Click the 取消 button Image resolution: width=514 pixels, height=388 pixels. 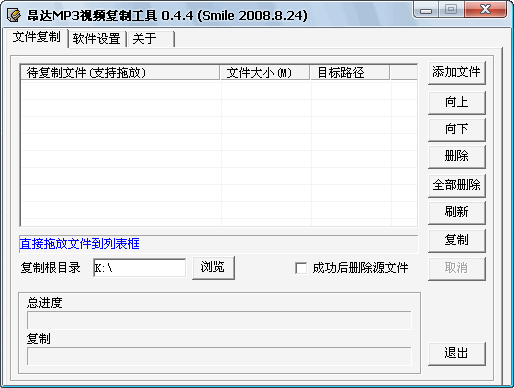pyautogui.click(x=456, y=268)
